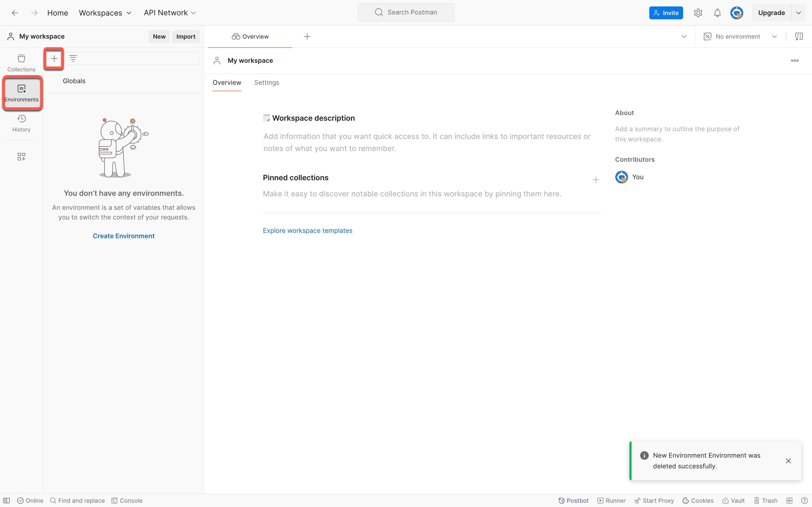Click the Create Environment link
812x507 pixels.
coord(124,236)
